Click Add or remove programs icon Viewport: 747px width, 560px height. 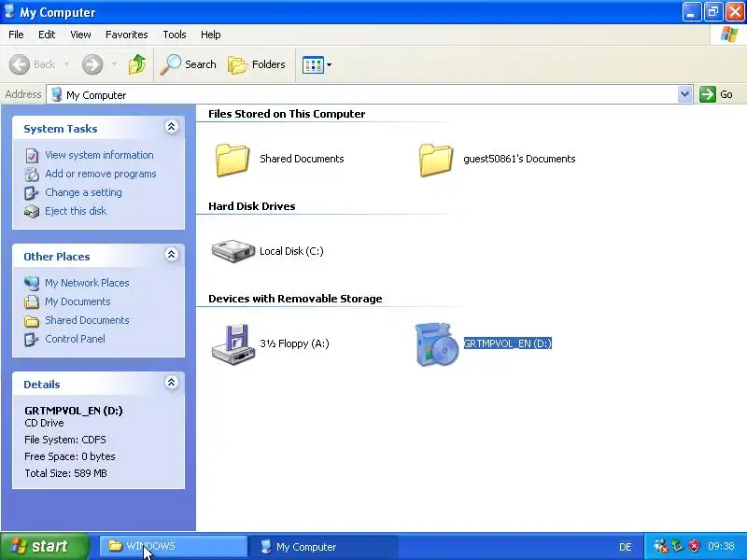point(32,175)
